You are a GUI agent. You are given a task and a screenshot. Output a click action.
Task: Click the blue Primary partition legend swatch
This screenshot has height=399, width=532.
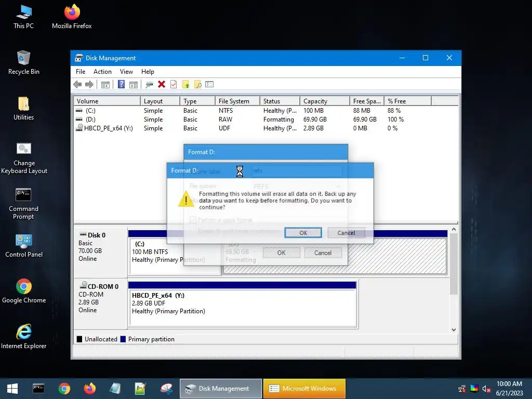[x=123, y=339]
